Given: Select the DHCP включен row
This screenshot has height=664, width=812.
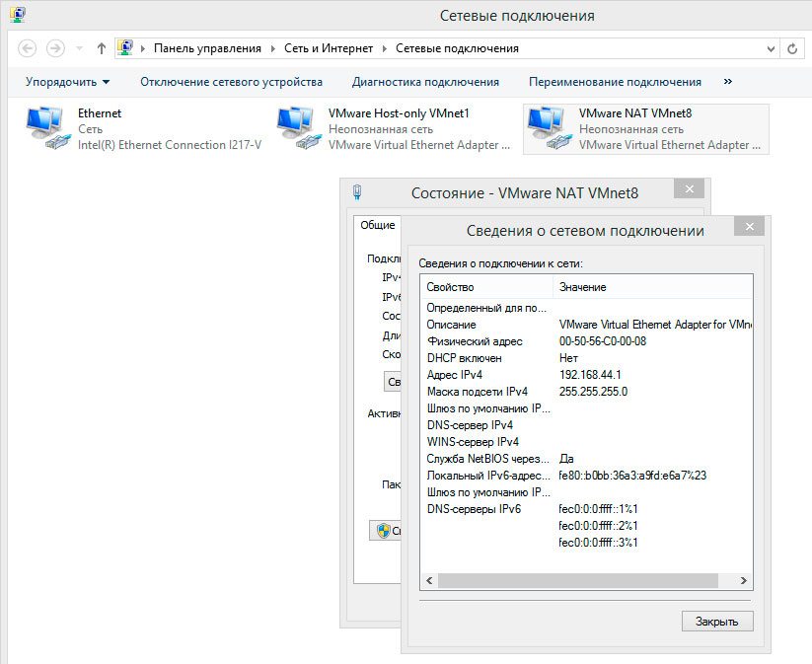Looking at the screenshot, I should point(586,358).
